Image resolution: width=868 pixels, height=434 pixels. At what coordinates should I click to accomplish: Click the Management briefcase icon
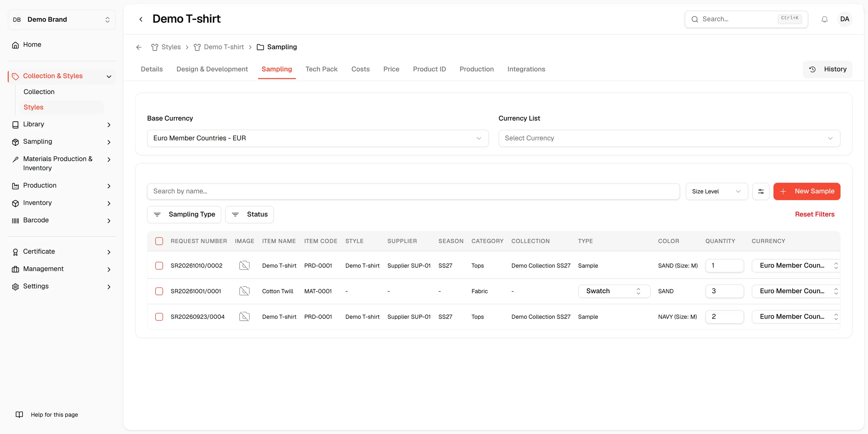[15, 269]
